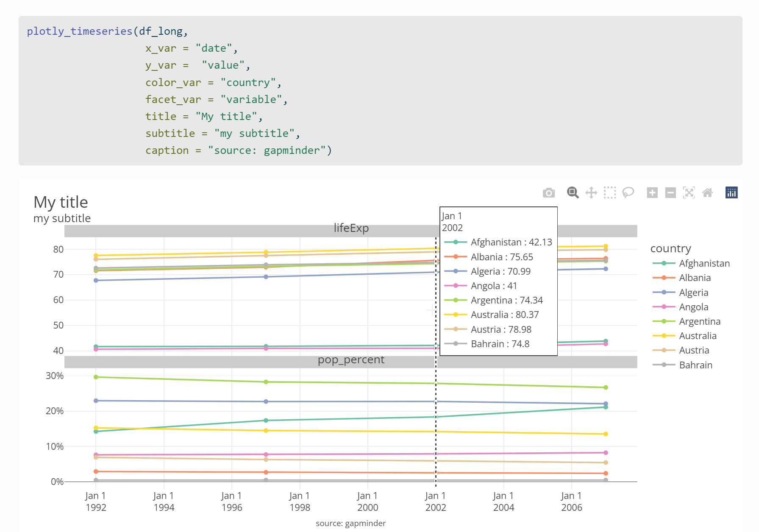Click the 80 y-axis tick label
The width and height of the screenshot is (759, 532).
(x=58, y=249)
